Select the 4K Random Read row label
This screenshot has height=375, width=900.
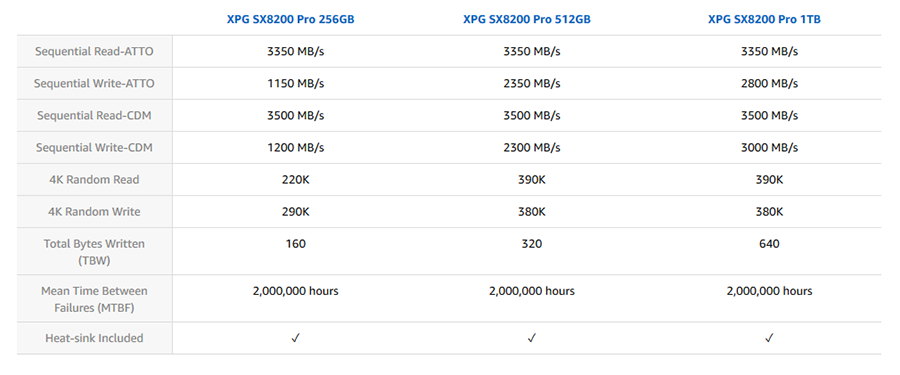point(94,180)
